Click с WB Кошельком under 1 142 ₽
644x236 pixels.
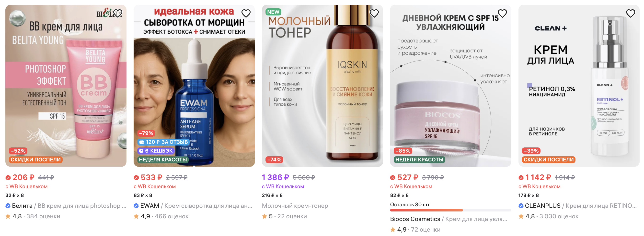point(539,186)
